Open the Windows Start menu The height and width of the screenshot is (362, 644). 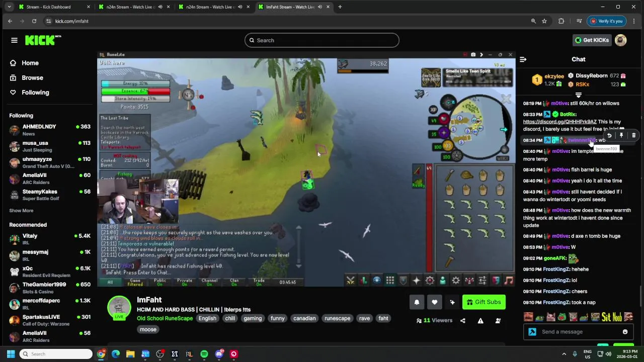[x=11, y=354]
